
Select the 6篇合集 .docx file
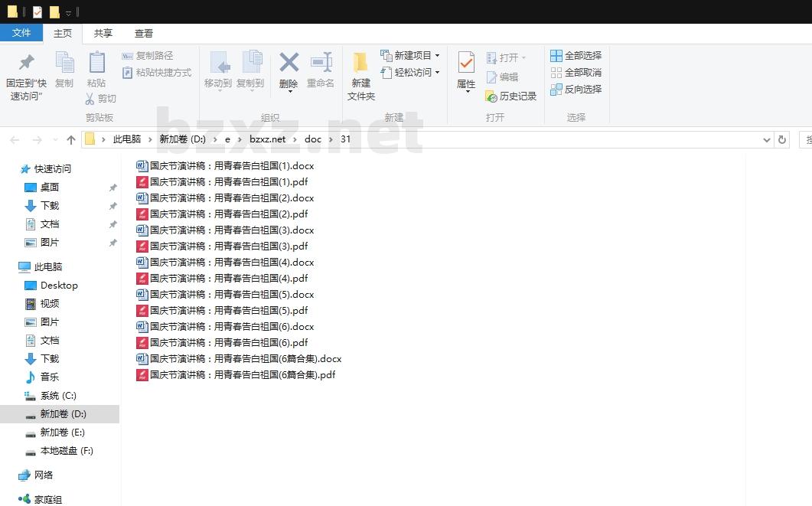245,358
